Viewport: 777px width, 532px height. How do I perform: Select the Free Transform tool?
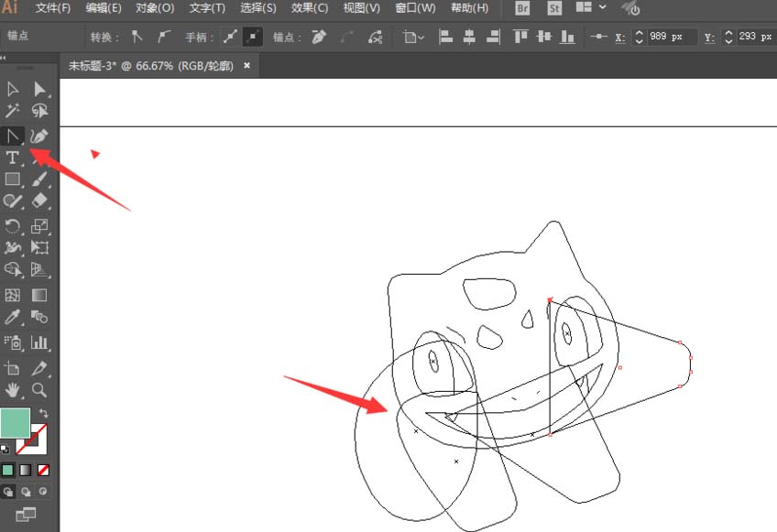(x=39, y=247)
